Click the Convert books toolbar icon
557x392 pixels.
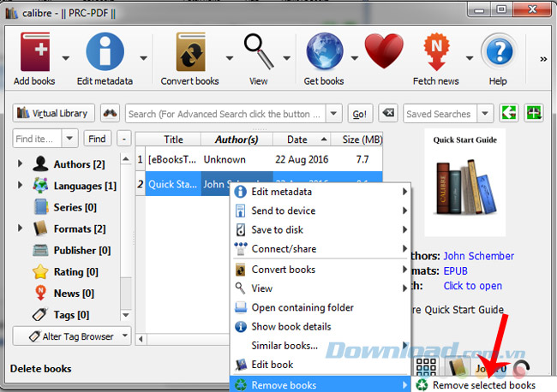coord(189,52)
